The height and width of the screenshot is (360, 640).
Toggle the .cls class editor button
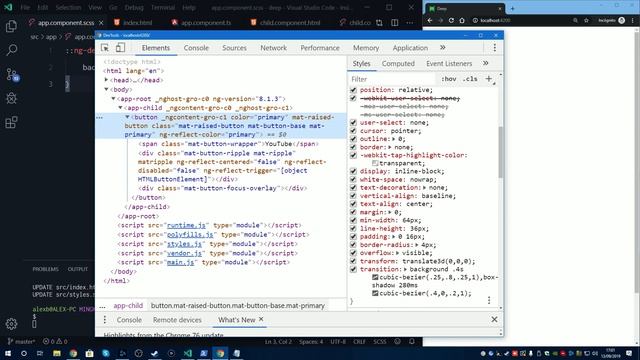click(x=470, y=79)
